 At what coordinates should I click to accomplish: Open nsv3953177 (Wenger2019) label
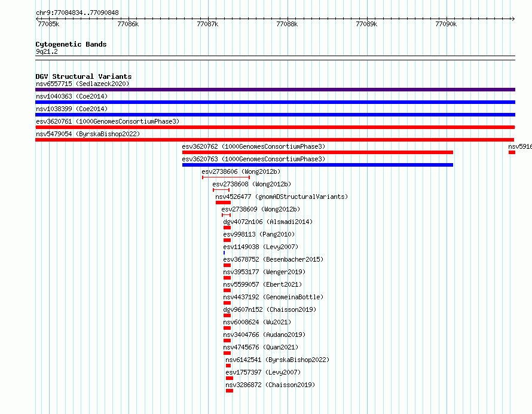pos(264,272)
